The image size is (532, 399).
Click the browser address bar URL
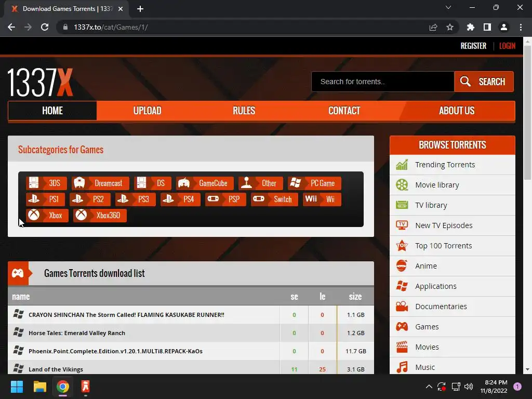pyautogui.click(x=111, y=27)
